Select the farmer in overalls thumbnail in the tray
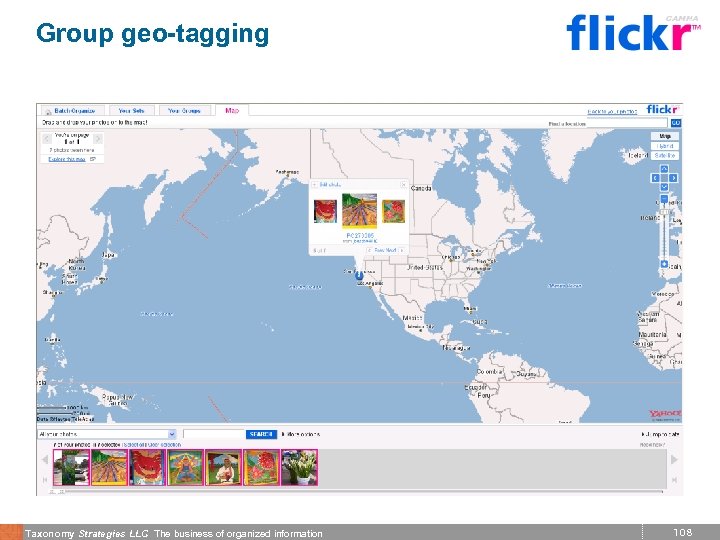 click(186, 467)
